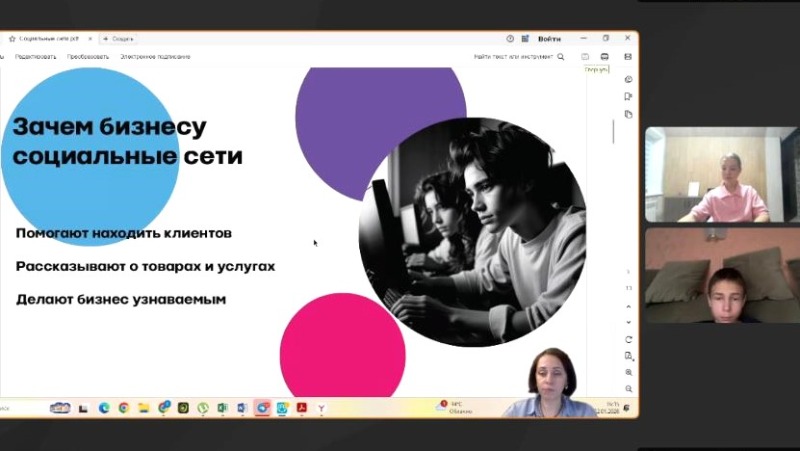Go to next page with down chevron
This screenshot has height=451, width=800.
(629, 322)
